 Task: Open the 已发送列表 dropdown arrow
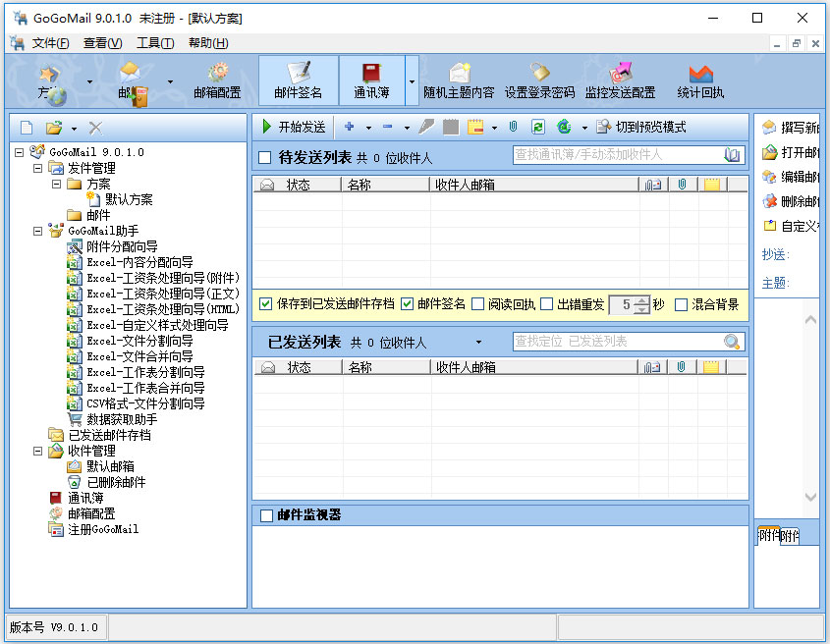tap(478, 343)
